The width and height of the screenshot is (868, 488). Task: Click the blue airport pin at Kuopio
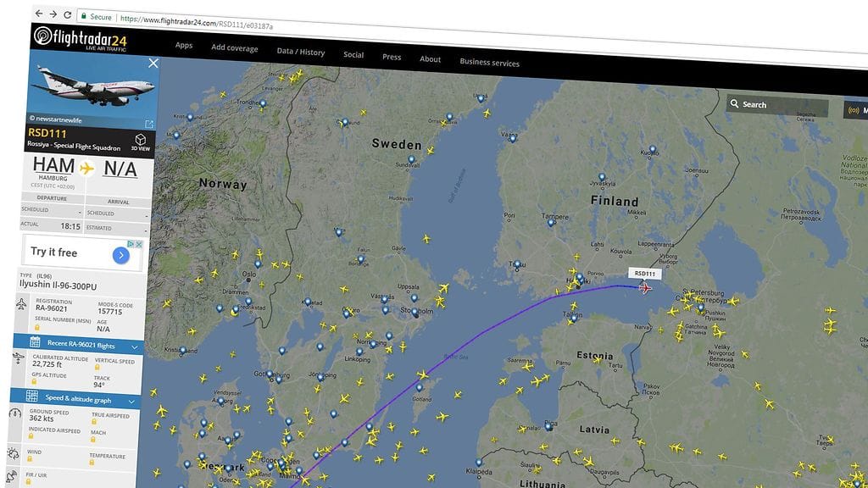point(652,149)
